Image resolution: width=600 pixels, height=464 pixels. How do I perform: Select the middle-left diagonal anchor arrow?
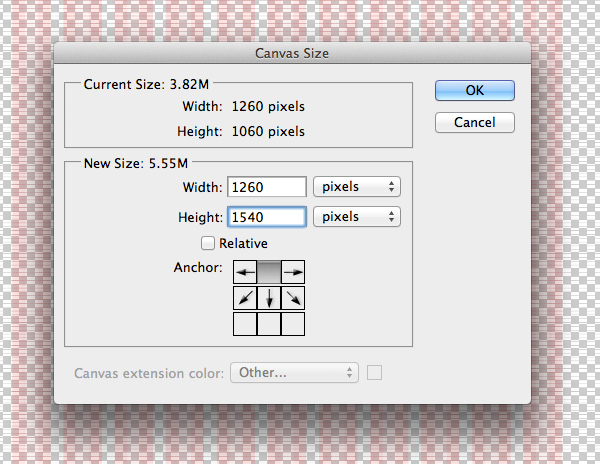point(245,298)
